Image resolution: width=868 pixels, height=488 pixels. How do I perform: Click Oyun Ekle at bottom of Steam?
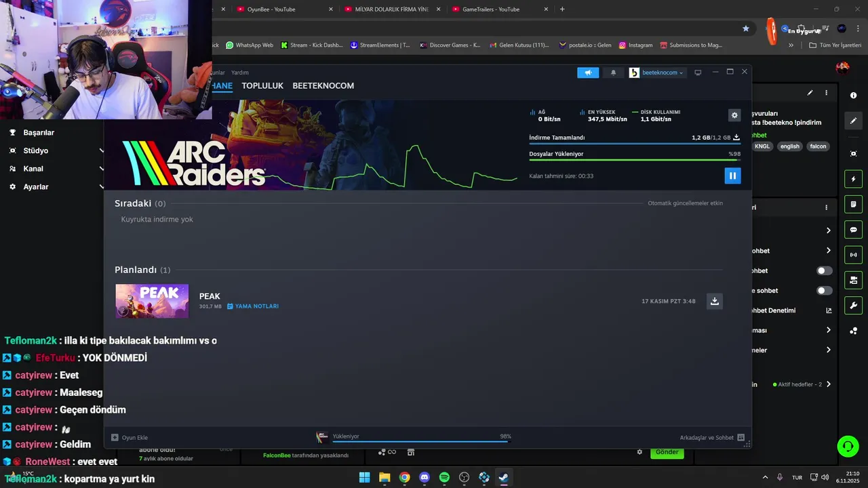pos(130,437)
